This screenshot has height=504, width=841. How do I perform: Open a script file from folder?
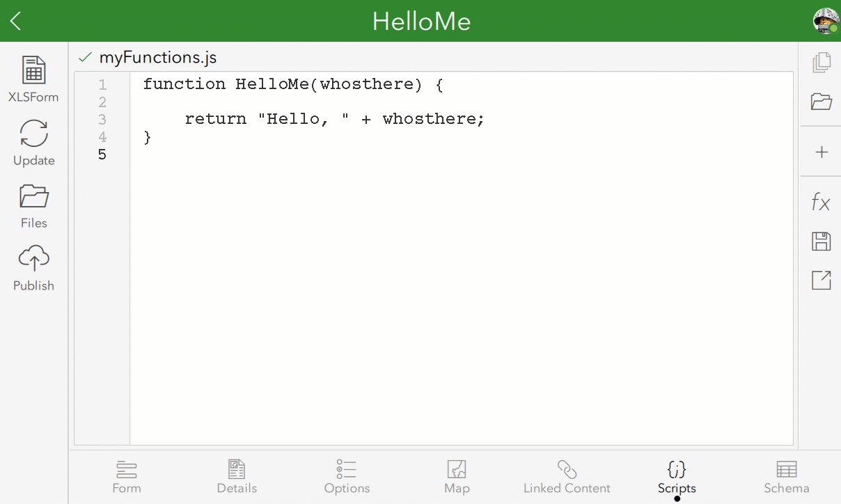coord(822,102)
